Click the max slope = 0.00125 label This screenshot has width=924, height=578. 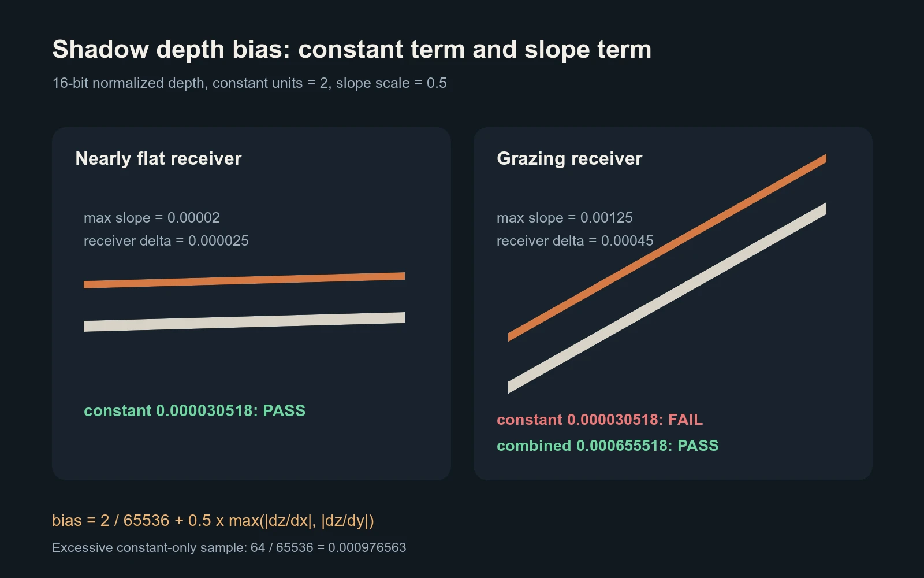[x=565, y=218]
